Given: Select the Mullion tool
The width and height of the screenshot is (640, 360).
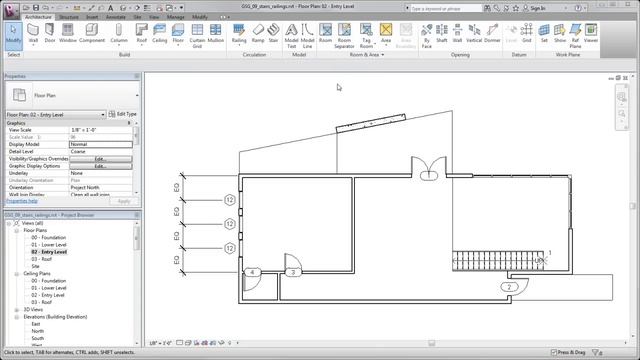Looking at the screenshot, I should (x=216, y=33).
